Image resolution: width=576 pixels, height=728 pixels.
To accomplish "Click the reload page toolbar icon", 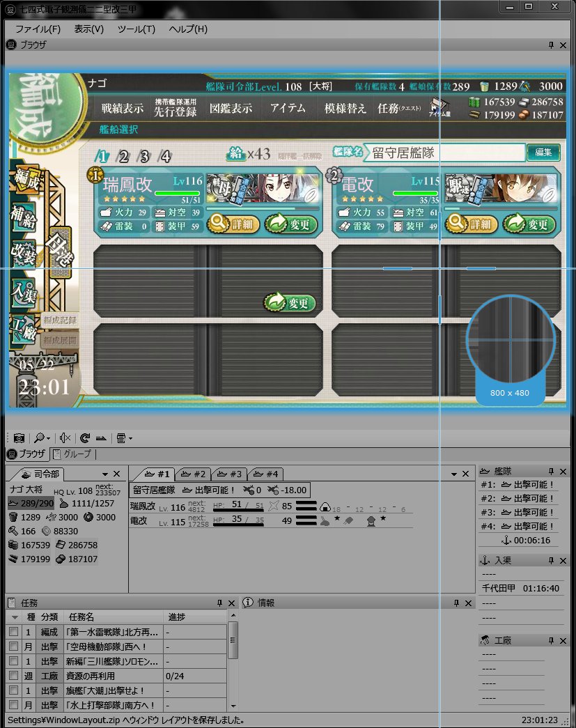I will [x=84, y=437].
